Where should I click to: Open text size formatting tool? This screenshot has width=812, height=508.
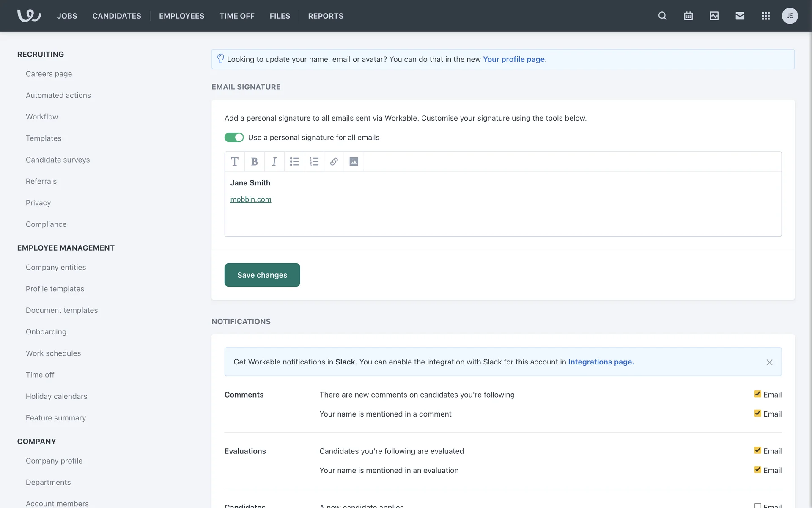tap(234, 162)
